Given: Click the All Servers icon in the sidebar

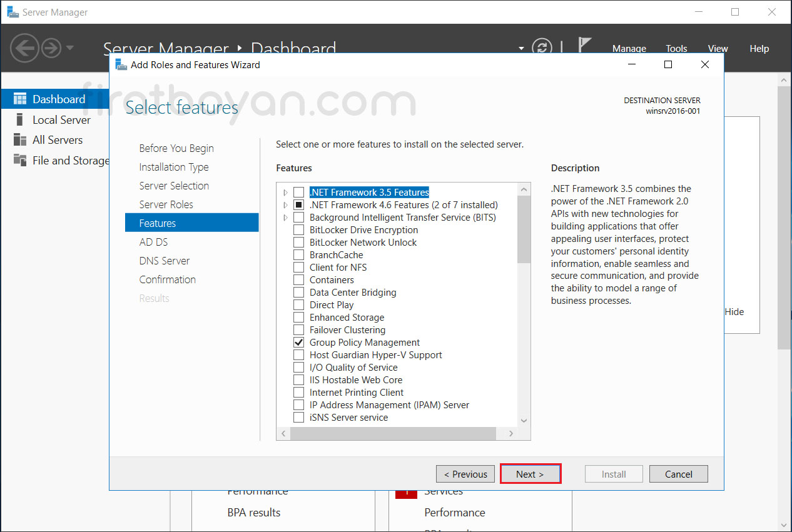Looking at the screenshot, I should 20,139.
